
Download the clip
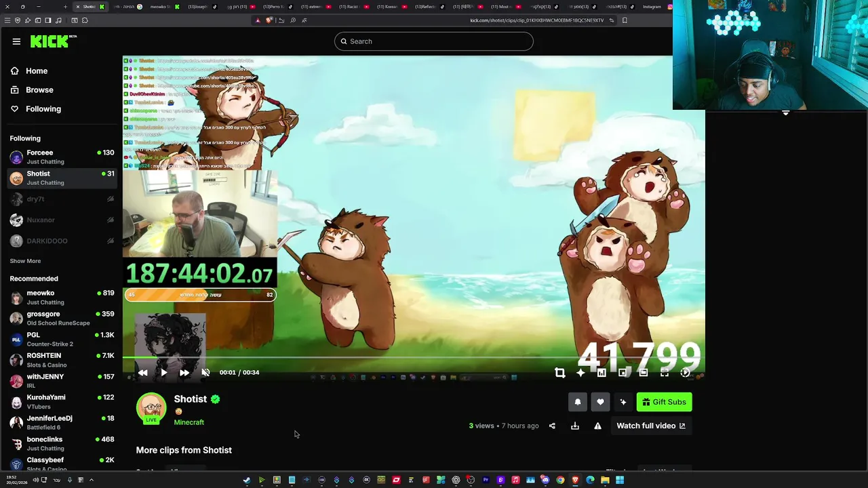(x=575, y=426)
